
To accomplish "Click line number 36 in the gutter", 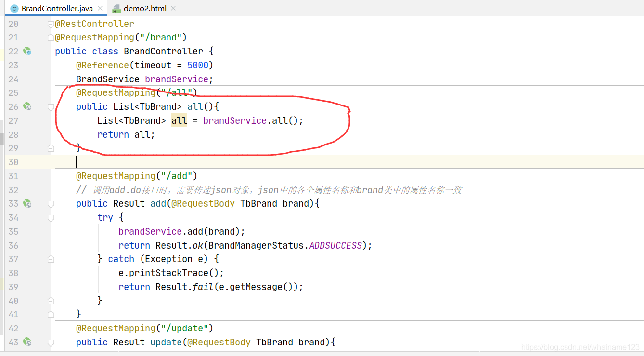I will [x=13, y=245].
